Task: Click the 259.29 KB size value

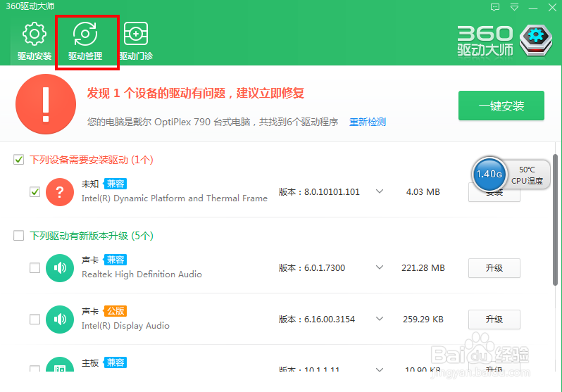Action: tap(423, 320)
